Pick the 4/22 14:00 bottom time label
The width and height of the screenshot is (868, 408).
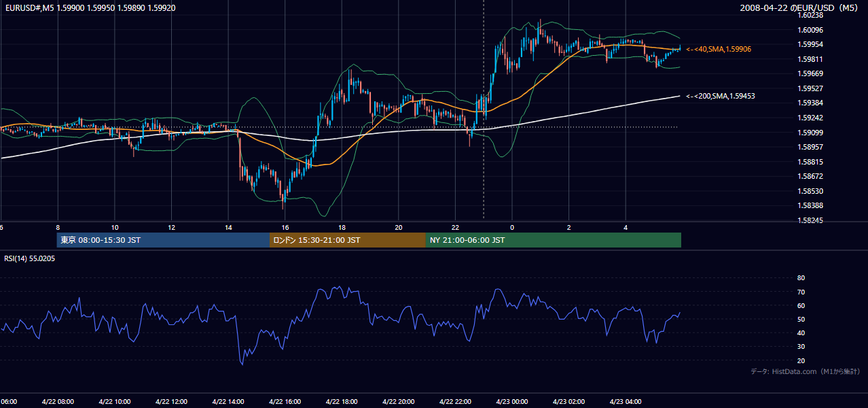click(228, 402)
